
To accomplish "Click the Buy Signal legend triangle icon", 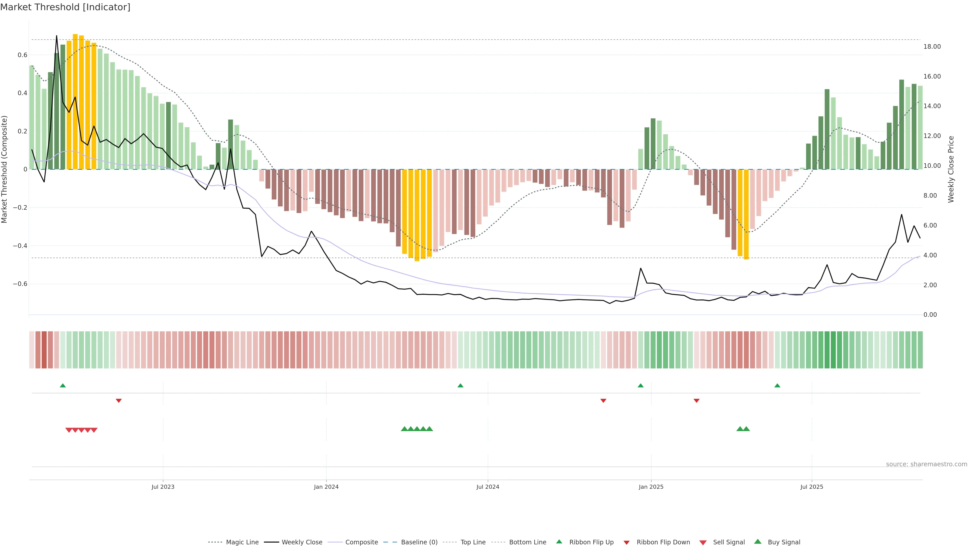I will pos(757,542).
